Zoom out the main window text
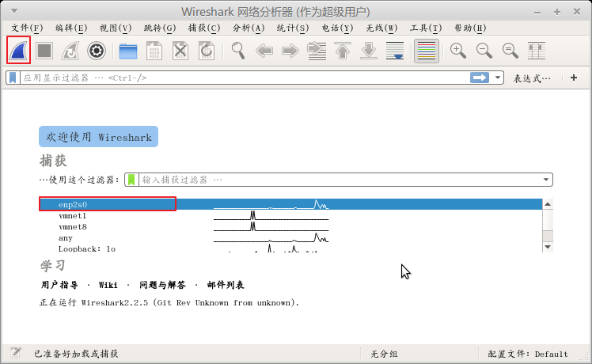 tap(484, 51)
